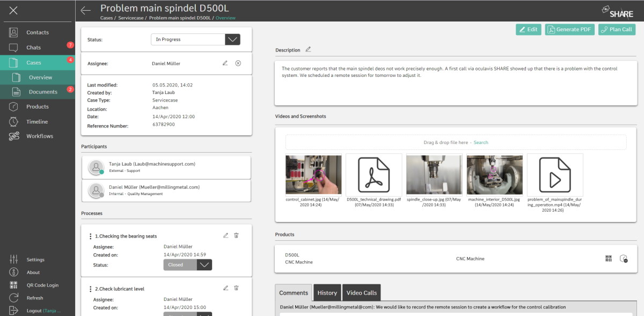
Task: Edit the assignee with the pencil icon
Action: pos(225,63)
